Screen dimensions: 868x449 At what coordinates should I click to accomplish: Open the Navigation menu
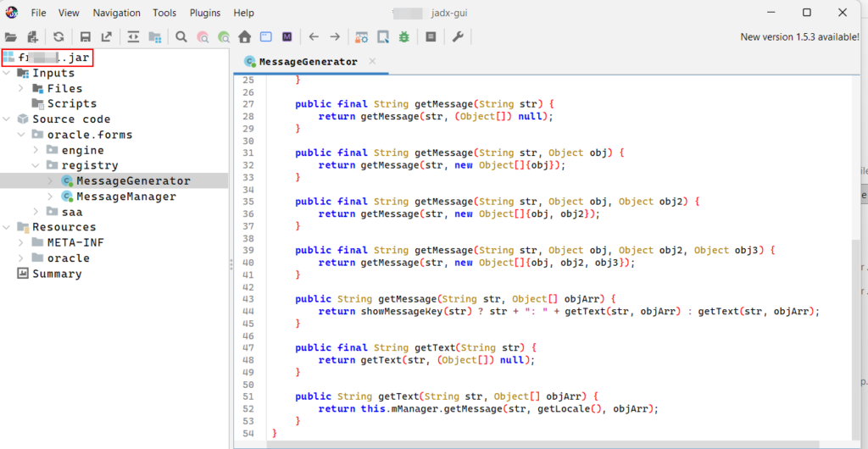point(116,13)
